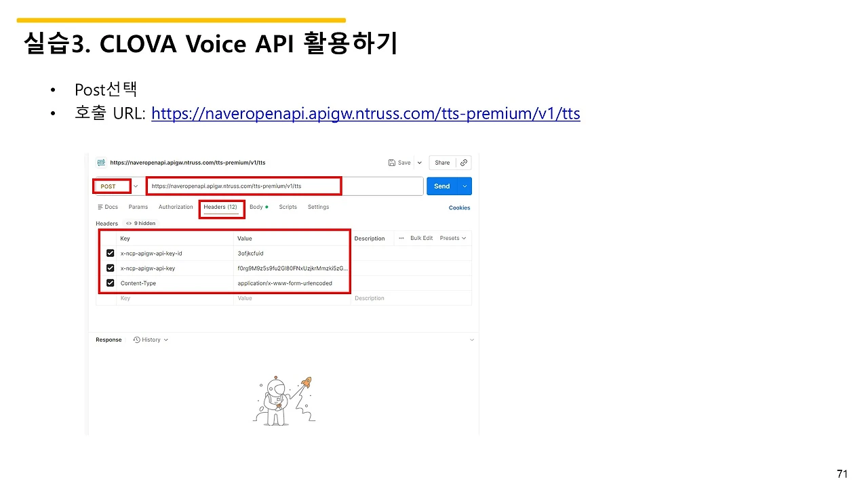The height and width of the screenshot is (488, 868).
Task: Open the Scripts tab
Action: pos(288,207)
